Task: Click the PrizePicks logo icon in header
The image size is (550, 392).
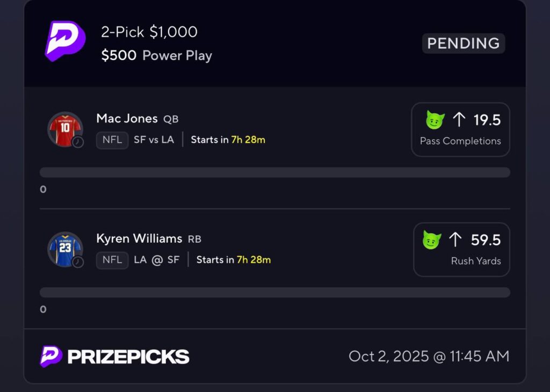Action: [64, 41]
